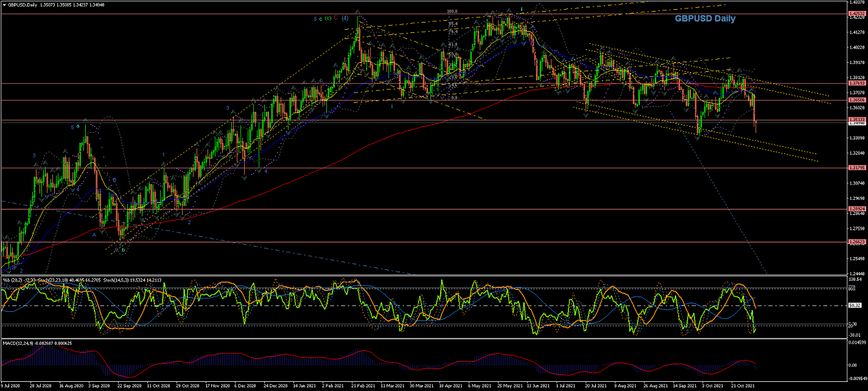Click the 20 Jul 2021 date label
This screenshot has width=868, height=391.
tap(595, 386)
